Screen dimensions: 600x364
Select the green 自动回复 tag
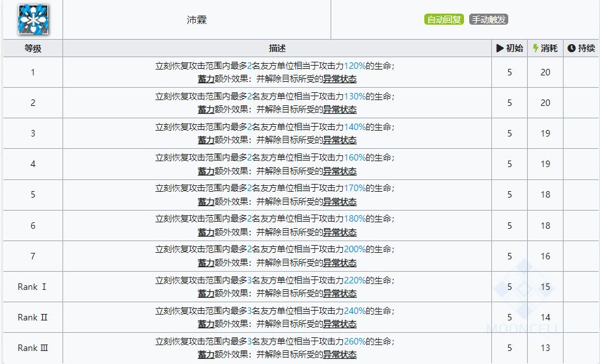pyautogui.click(x=444, y=19)
